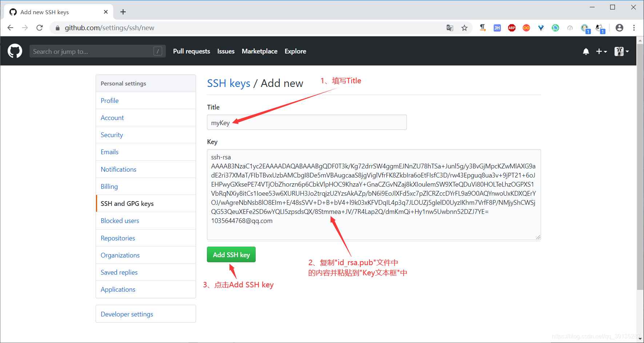Open Issues in the header

[x=226, y=51]
